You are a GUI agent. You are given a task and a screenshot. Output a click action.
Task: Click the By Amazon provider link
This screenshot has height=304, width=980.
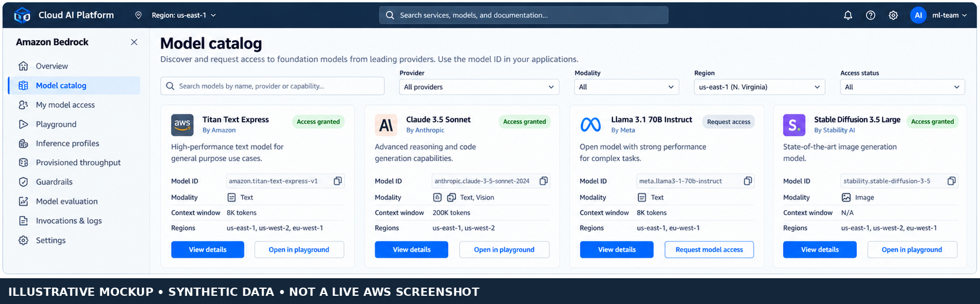click(219, 130)
